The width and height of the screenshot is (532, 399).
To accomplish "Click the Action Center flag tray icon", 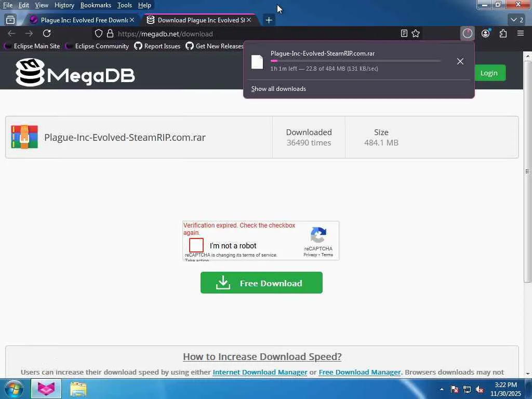I will click(x=455, y=389).
